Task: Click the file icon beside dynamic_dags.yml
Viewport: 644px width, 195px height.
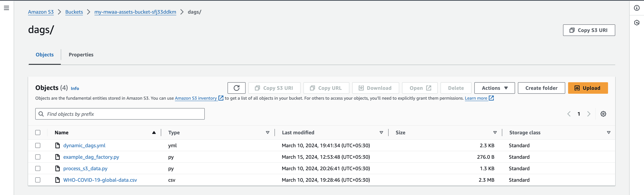Action: point(58,145)
